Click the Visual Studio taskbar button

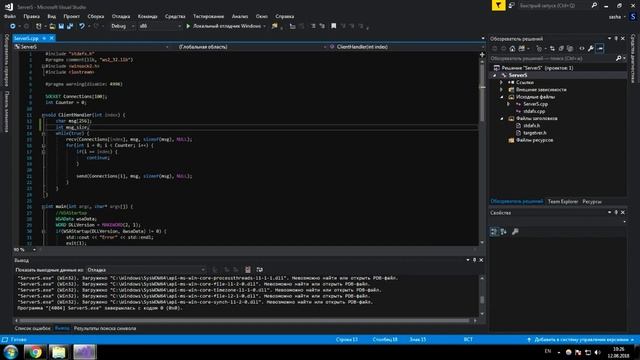coord(84,352)
